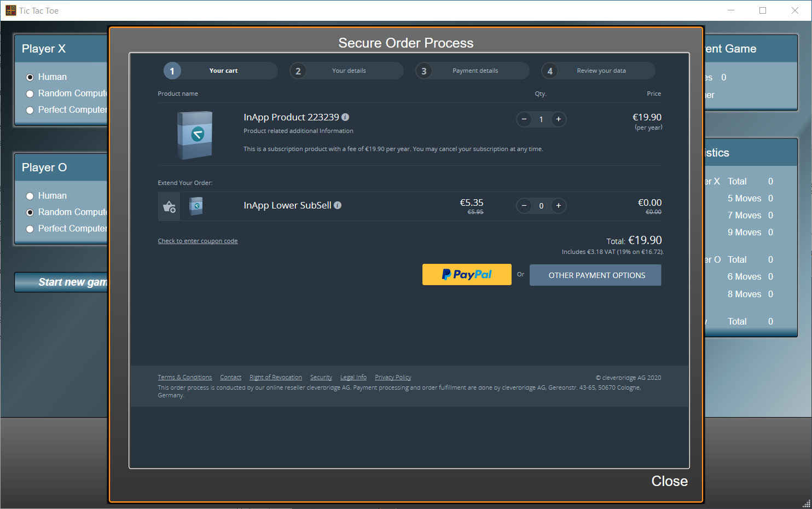Screen dimensions: 812x509
Task: Open the Contact link
Action: (x=230, y=377)
